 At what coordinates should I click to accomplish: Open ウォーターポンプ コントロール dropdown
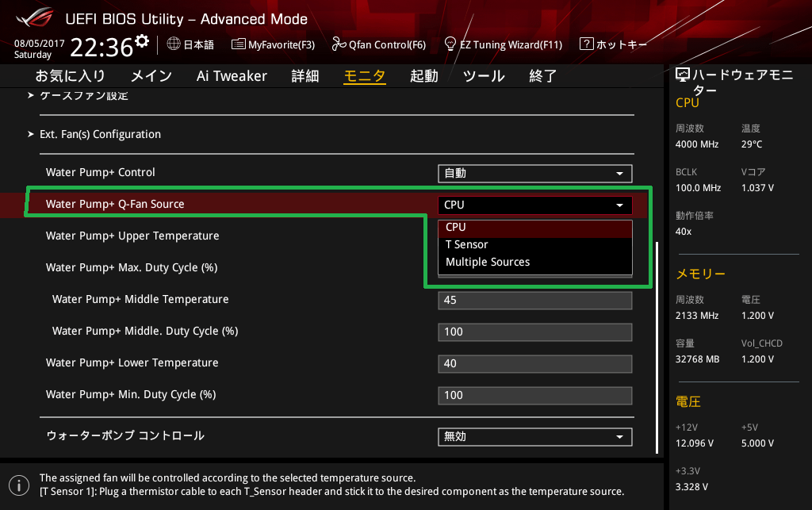pos(535,436)
